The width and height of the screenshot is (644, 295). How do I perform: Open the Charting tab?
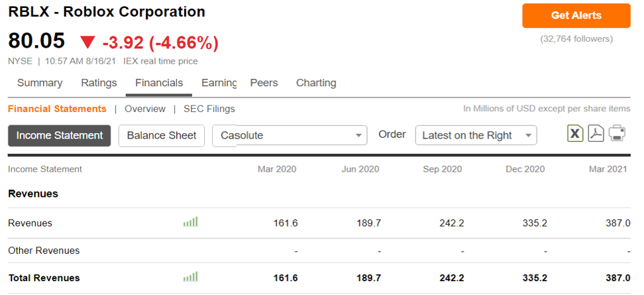316,83
